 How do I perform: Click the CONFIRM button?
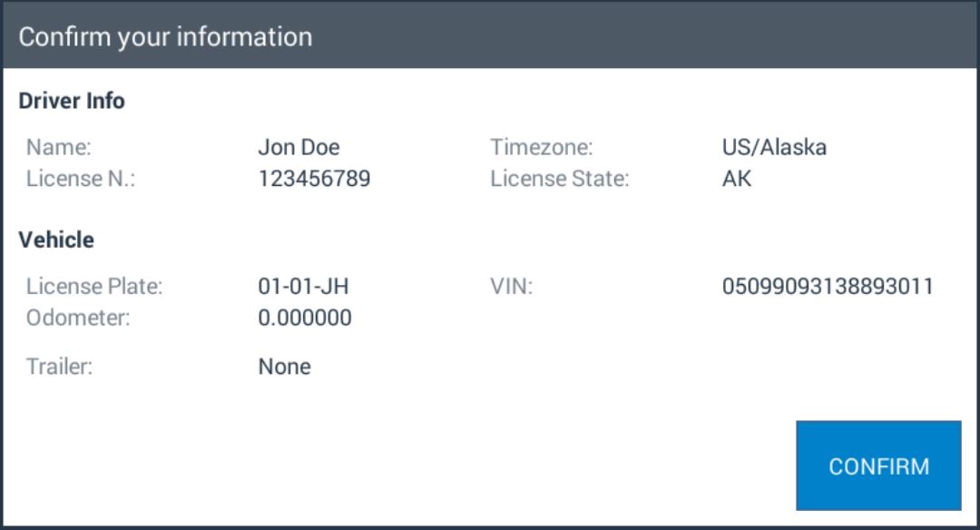coord(878,466)
